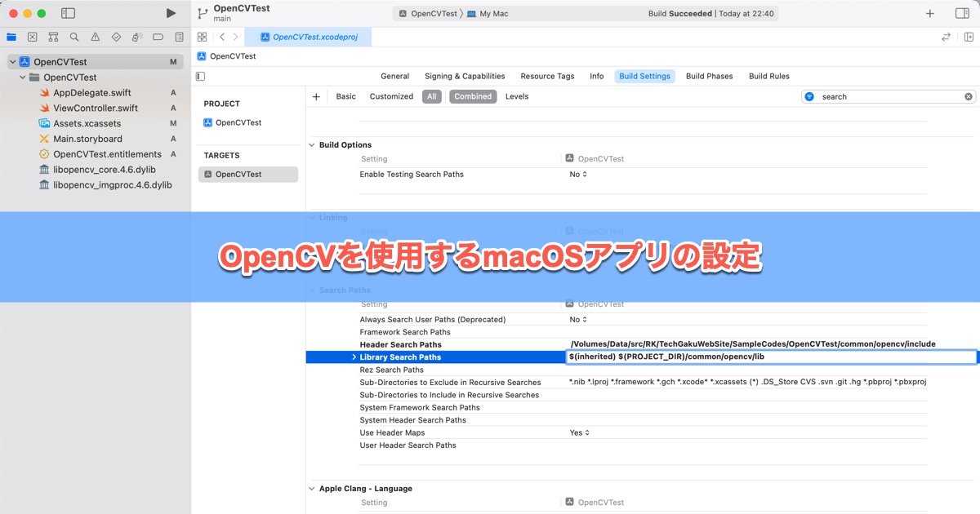Screen dimensions: 980x514
Task: Collapse the Build Options section
Action: click(x=312, y=145)
